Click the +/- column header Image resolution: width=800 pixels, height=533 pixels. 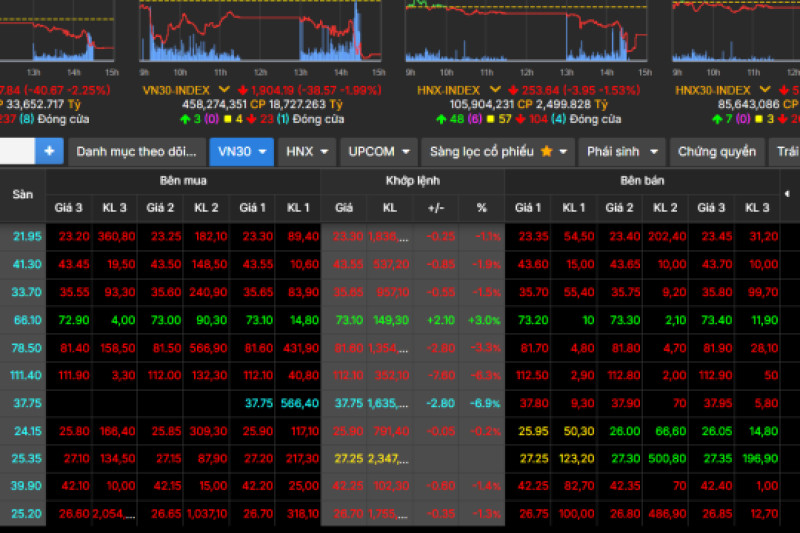click(x=435, y=208)
